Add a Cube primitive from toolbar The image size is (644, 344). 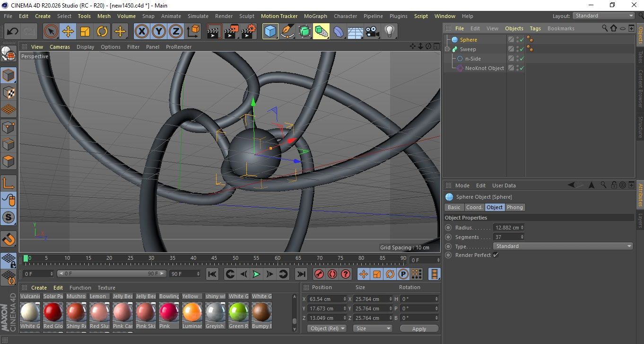270,32
